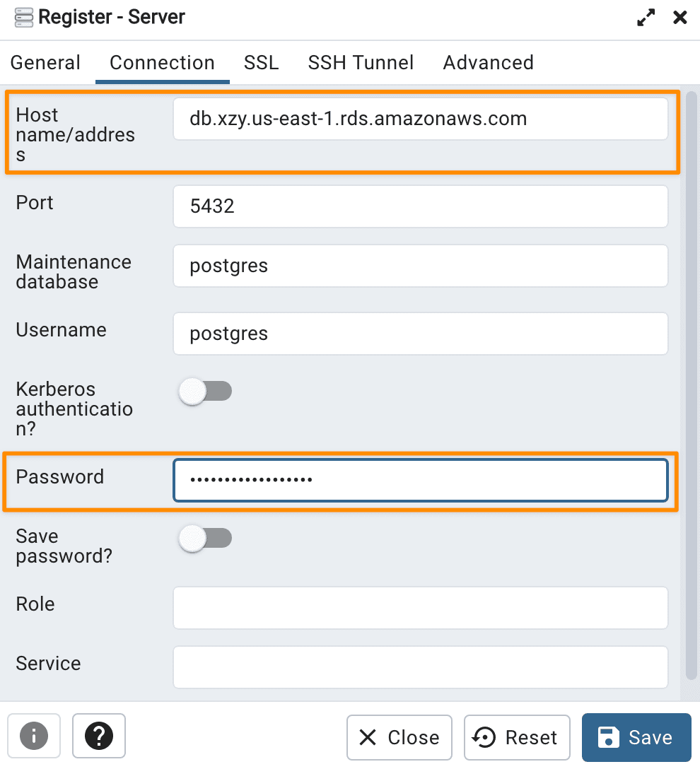This screenshot has width=700, height=769.
Task: Select the Port field showing 5432
Action: [421, 206]
